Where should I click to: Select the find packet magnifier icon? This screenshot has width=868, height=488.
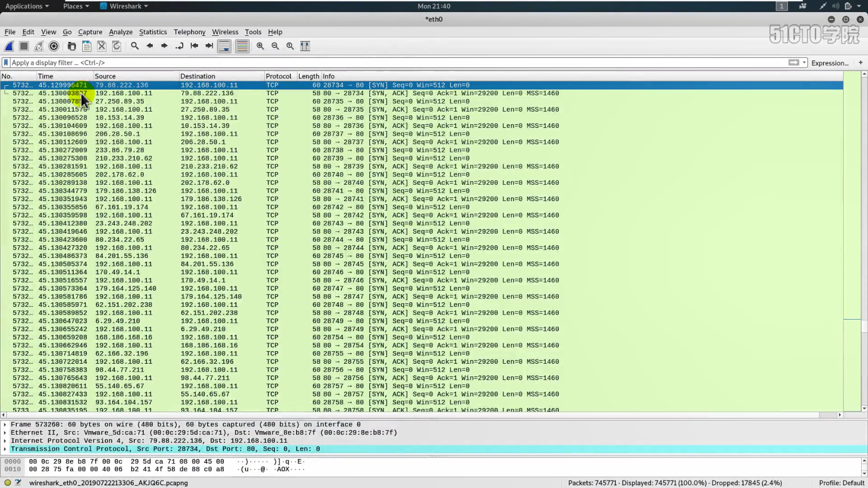[x=134, y=46]
